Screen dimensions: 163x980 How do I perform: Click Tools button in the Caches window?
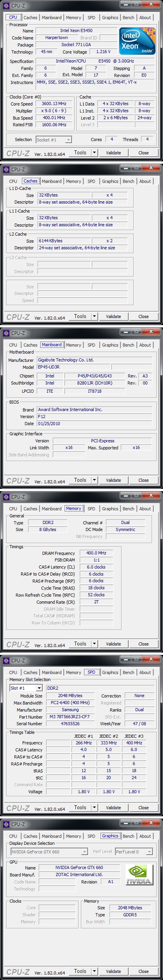pyautogui.click(x=80, y=317)
